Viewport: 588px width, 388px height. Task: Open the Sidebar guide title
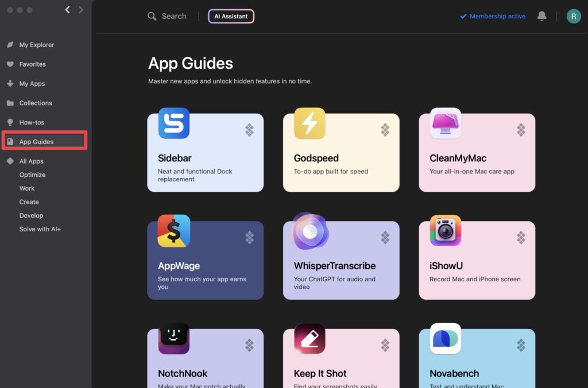click(x=175, y=158)
